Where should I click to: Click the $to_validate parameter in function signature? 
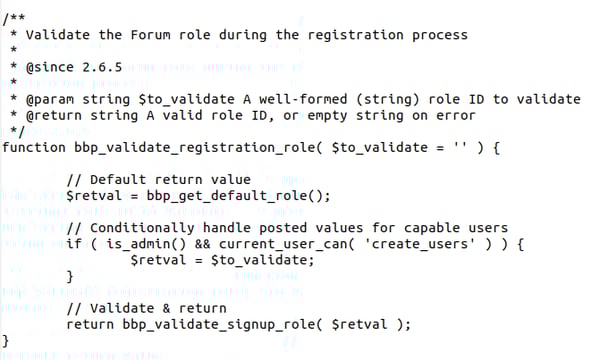(379, 148)
